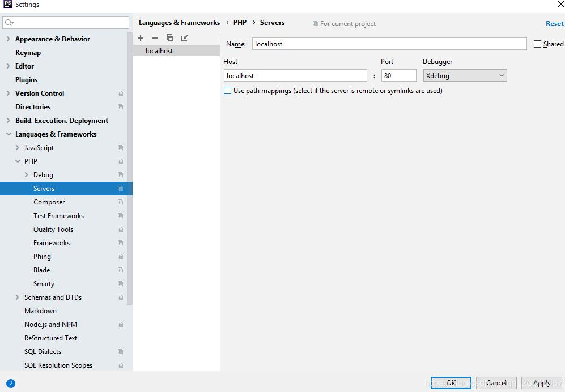Screen dimensions: 565x392
Task: Click the Port field showing 80
Action: [398, 76]
